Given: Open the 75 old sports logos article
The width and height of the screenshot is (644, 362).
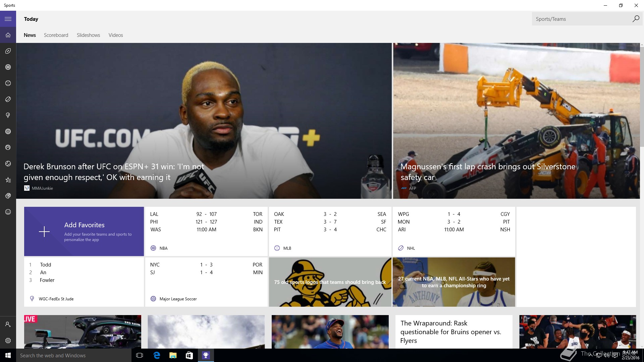Looking at the screenshot, I should click(x=330, y=282).
